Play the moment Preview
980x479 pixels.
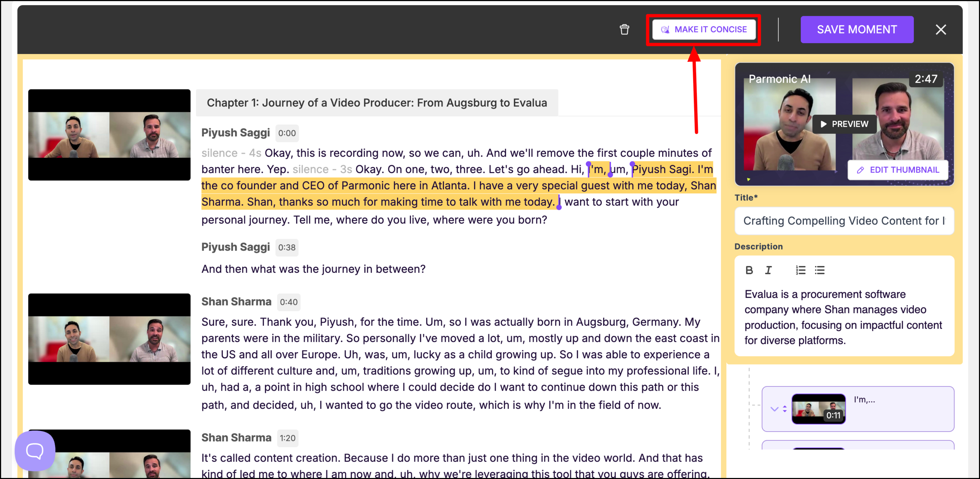click(x=844, y=124)
